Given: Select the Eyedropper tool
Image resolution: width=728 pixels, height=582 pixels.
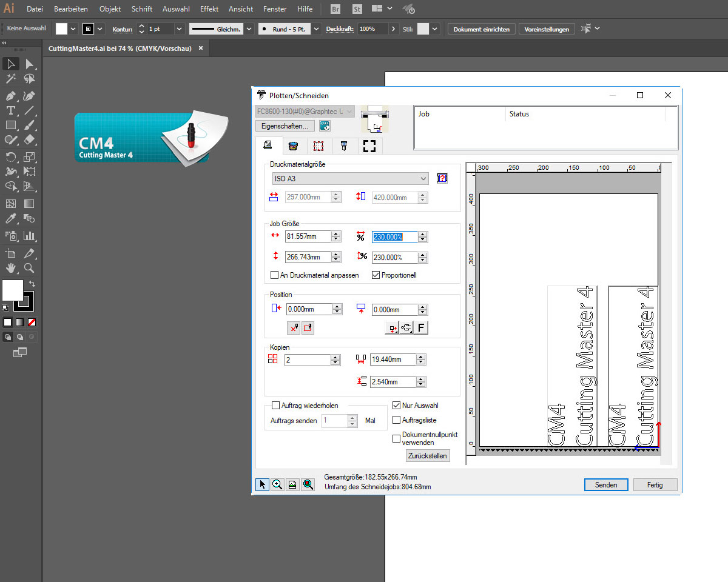Looking at the screenshot, I should (11, 218).
